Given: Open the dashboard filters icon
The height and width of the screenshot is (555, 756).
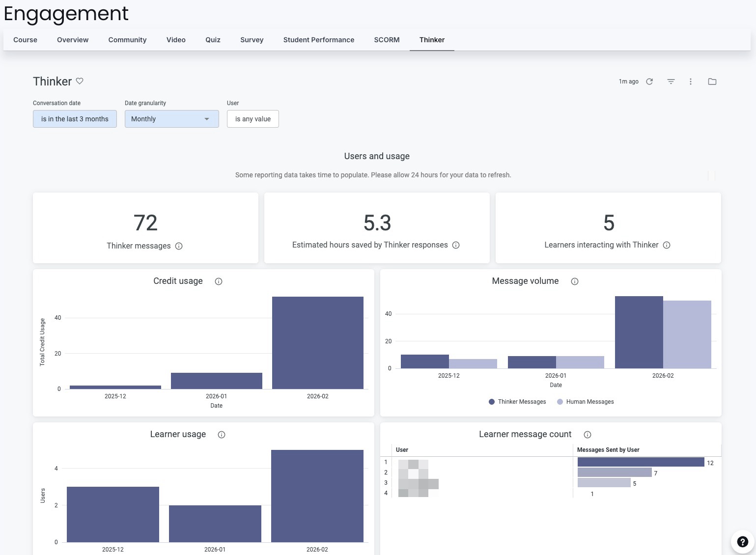Looking at the screenshot, I should pyautogui.click(x=671, y=82).
